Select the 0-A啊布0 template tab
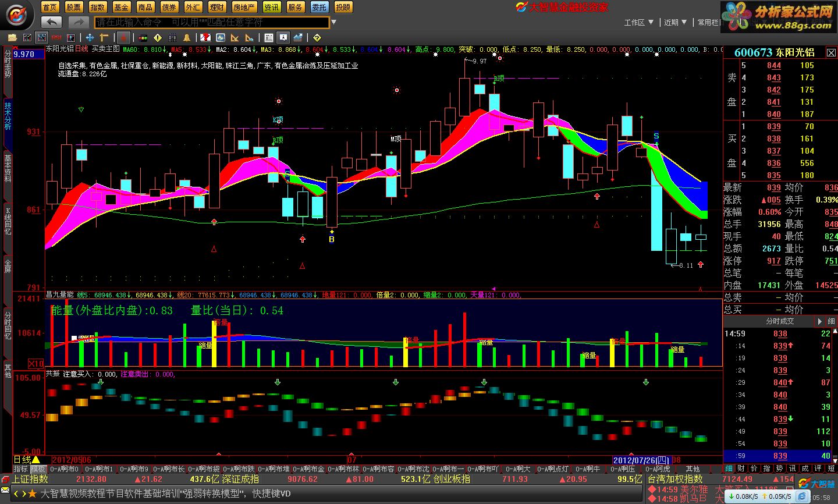The width and height of the screenshot is (838, 504). [64, 468]
